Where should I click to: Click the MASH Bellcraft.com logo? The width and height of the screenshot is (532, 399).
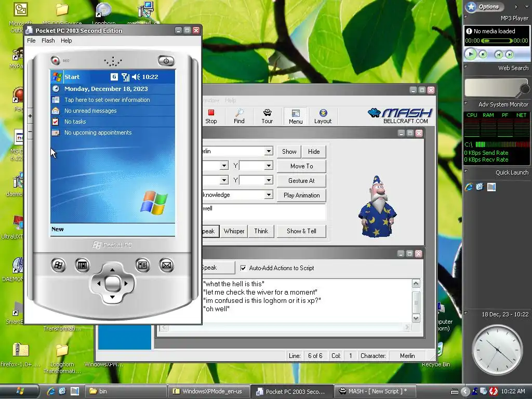coord(400,116)
